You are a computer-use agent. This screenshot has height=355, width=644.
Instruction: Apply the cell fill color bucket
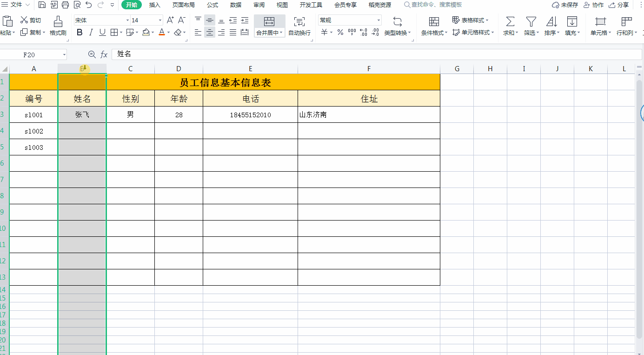[x=146, y=33]
